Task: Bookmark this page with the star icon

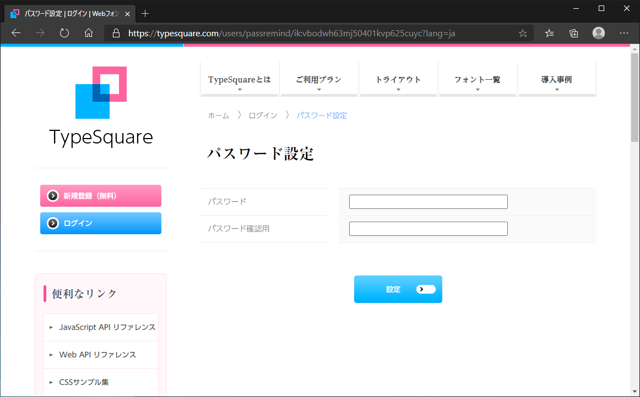Action: [x=522, y=33]
